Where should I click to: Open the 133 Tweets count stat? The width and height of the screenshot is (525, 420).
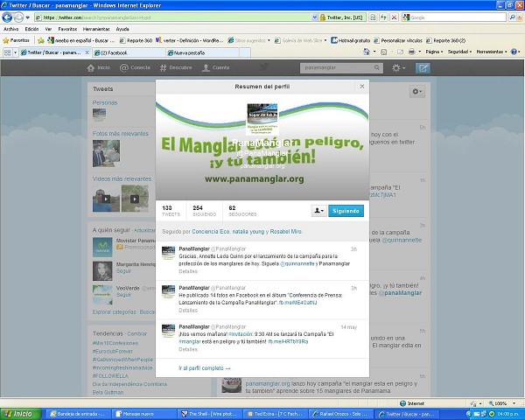click(171, 210)
